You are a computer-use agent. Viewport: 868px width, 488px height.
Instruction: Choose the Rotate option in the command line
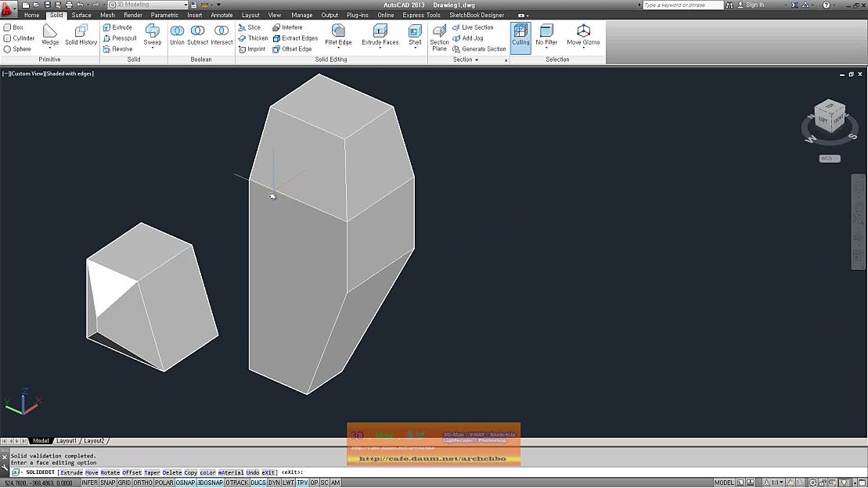(x=110, y=472)
